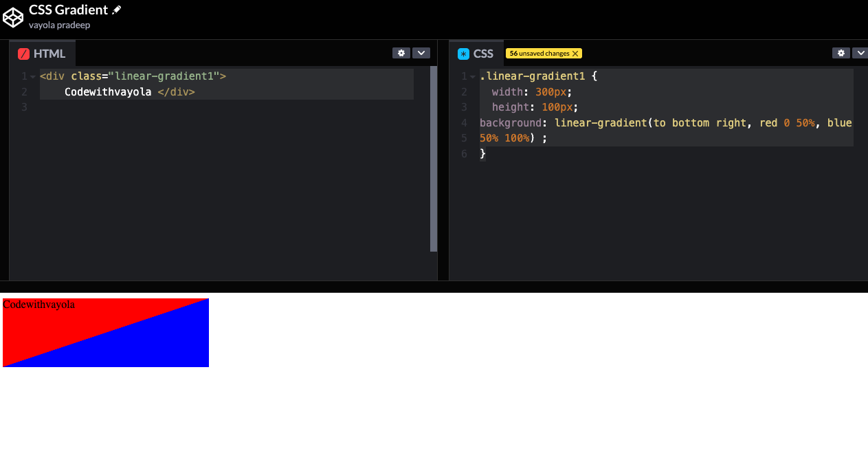Click 'Codewithvayola' text in preview
This screenshot has width=868, height=462.
click(38, 304)
